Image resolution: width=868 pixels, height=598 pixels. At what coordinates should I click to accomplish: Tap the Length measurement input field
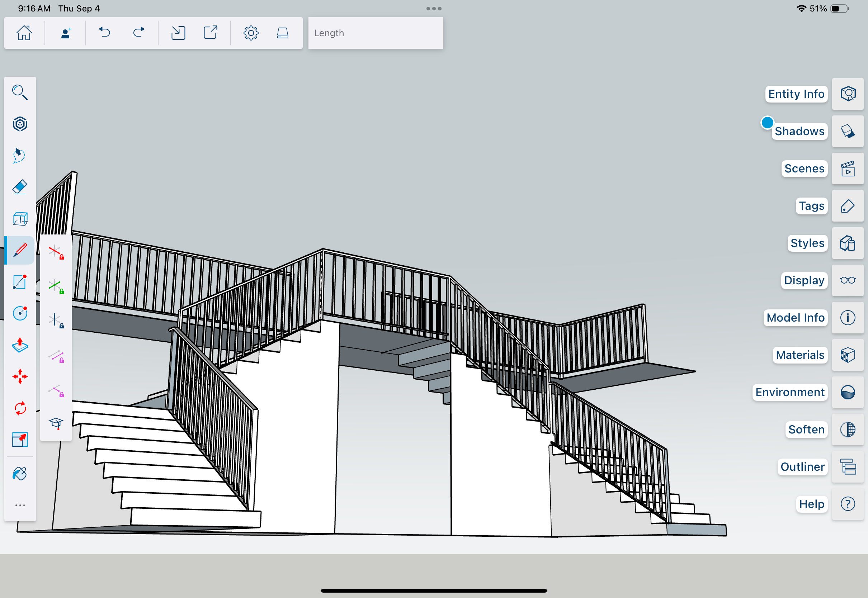point(376,33)
